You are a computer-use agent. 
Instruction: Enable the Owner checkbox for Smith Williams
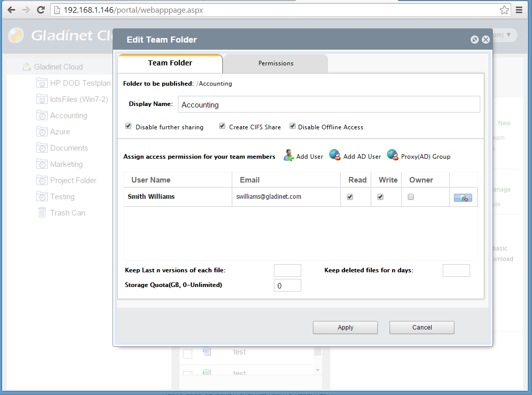(x=411, y=197)
